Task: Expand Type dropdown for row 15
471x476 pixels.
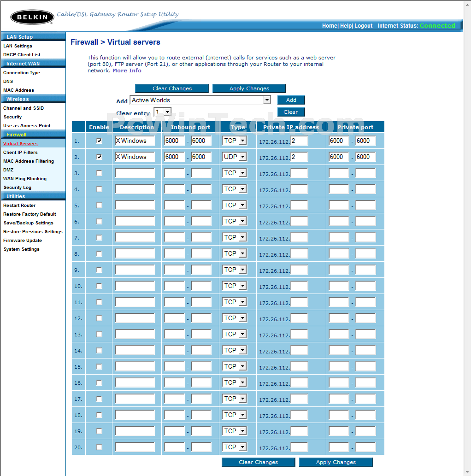Action: (235, 366)
